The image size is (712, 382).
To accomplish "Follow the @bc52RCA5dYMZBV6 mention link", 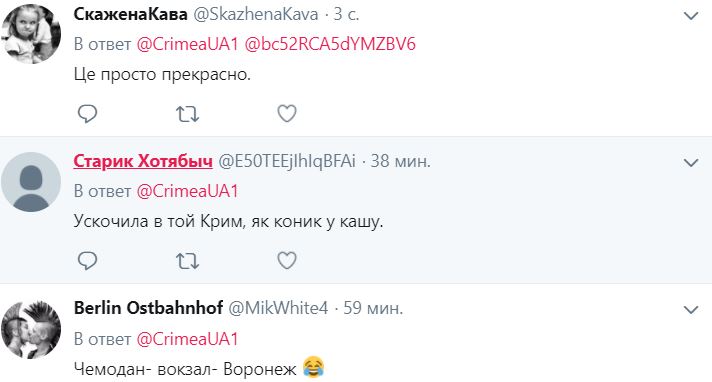I will (330, 44).
